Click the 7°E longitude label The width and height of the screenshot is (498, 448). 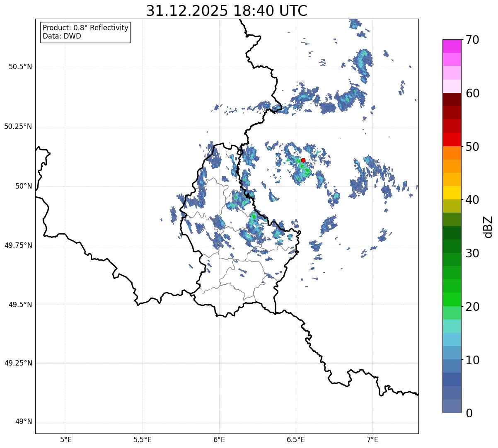[372, 440]
